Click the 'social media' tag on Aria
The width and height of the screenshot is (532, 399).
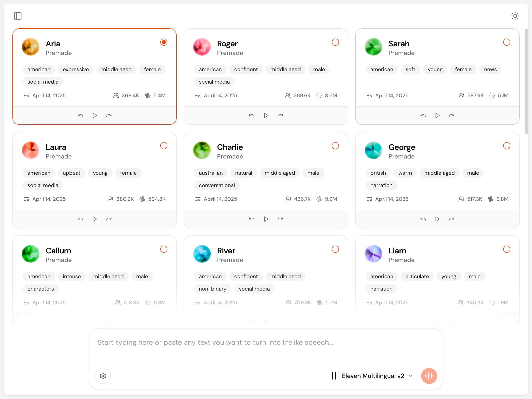[43, 82]
